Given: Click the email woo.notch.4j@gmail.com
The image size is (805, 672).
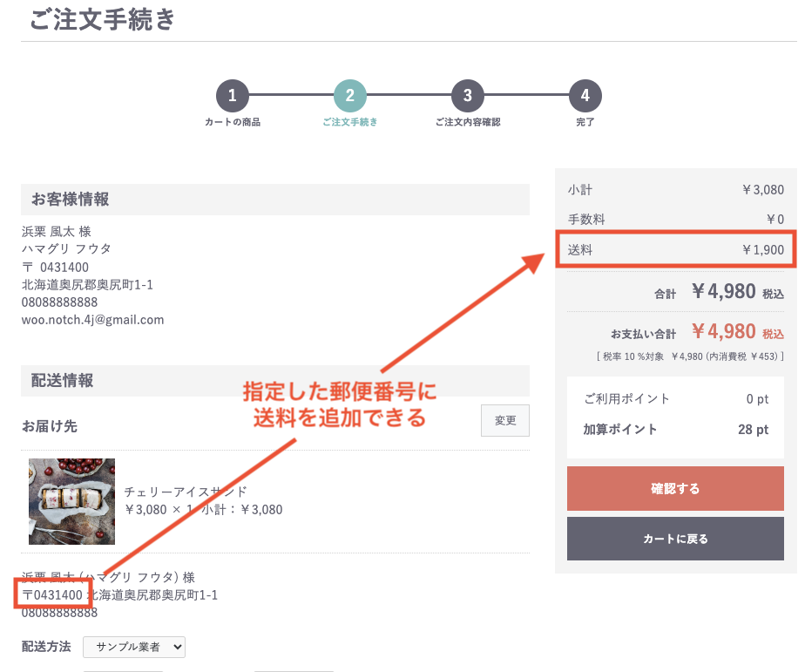Looking at the screenshot, I should point(93,320).
